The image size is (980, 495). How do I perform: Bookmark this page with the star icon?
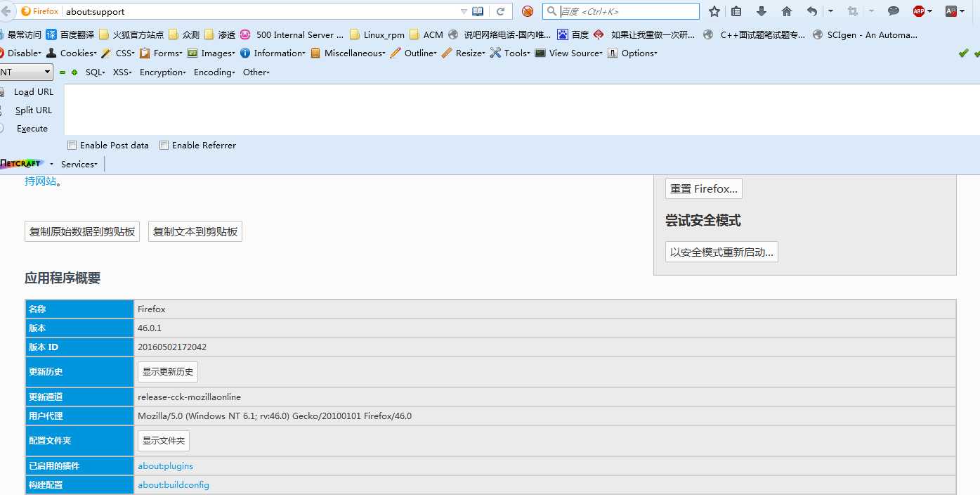click(714, 11)
